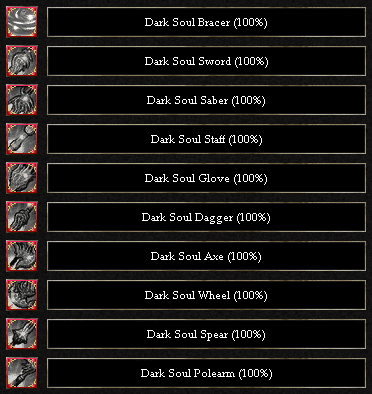The image size is (372, 394).
Task: Pick the Dark Soul Saber icon
Action: click(x=22, y=100)
